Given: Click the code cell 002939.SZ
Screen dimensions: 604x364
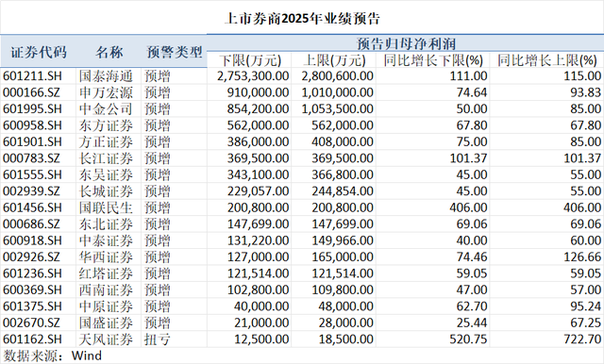Looking at the screenshot, I should pyautogui.click(x=31, y=190).
